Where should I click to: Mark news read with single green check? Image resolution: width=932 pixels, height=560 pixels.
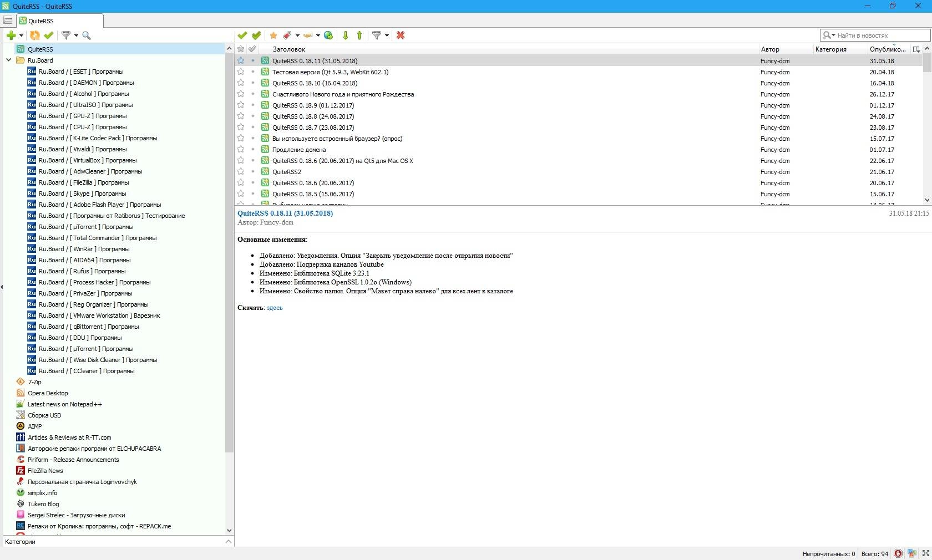242,35
